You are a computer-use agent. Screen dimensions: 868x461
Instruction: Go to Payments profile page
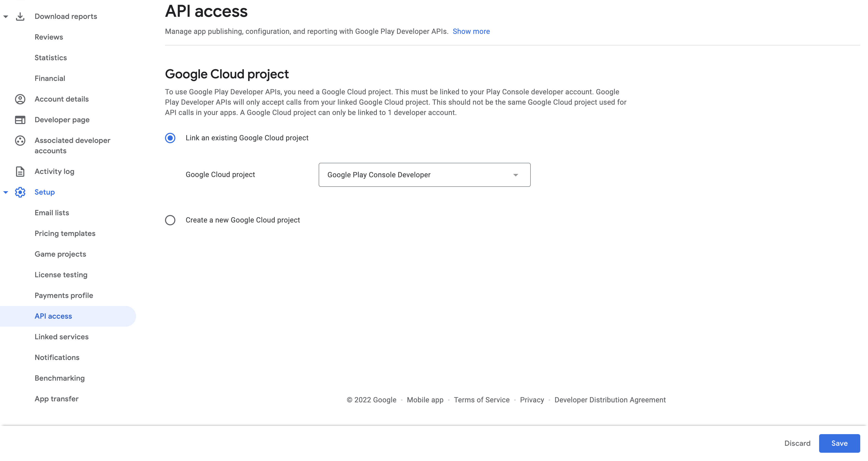tap(64, 295)
